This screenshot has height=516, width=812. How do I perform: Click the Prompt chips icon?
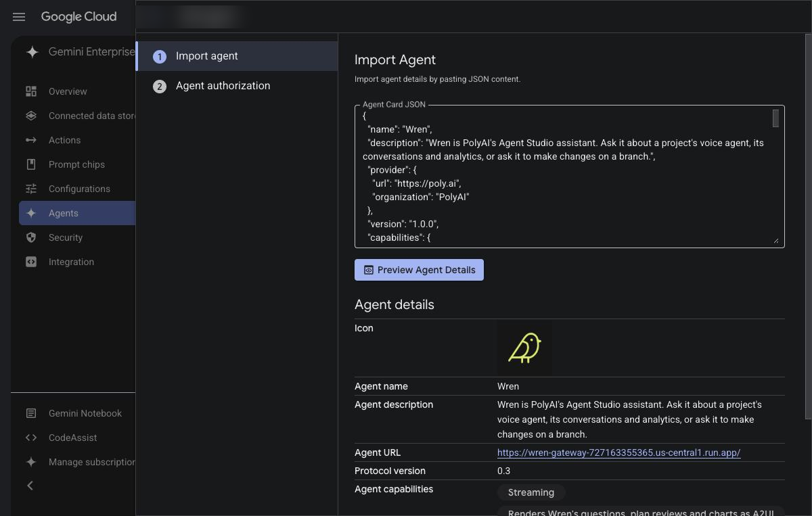point(31,164)
